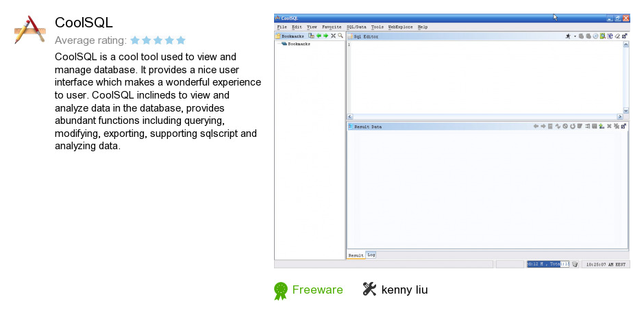Open the File menu
The image size is (644, 321).
coord(282,27)
